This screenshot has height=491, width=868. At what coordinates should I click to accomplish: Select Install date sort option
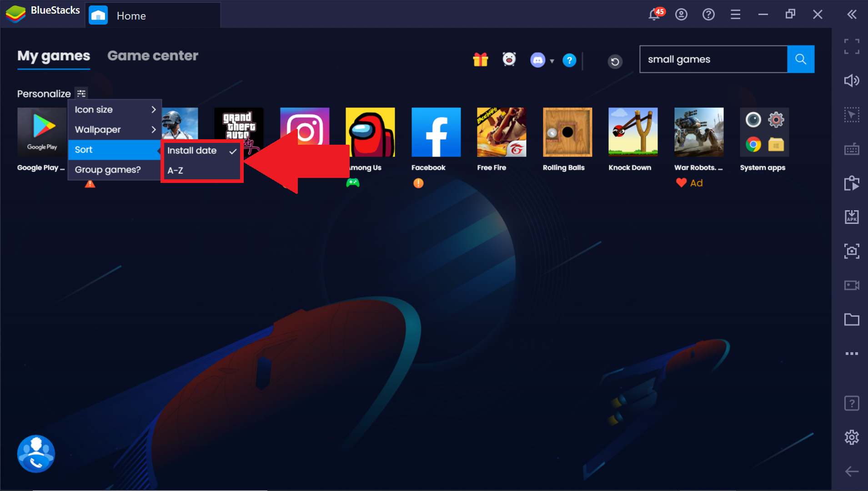tap(202, 151)
